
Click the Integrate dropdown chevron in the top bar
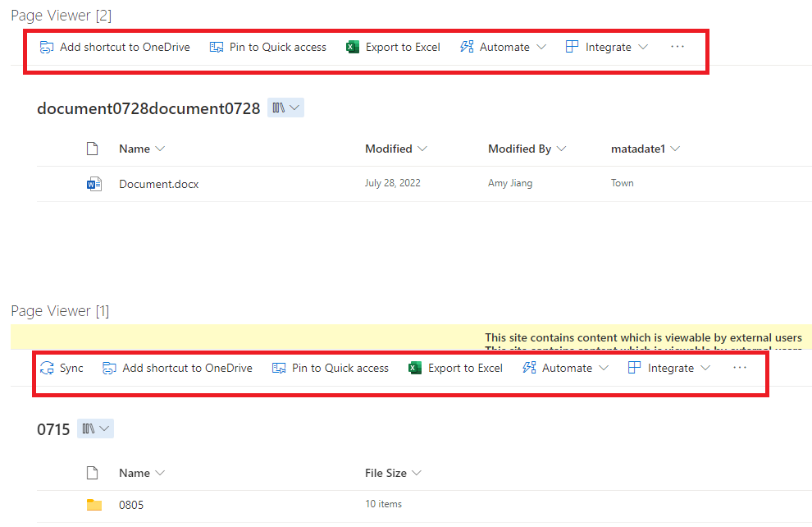click(x=643, y=47)
